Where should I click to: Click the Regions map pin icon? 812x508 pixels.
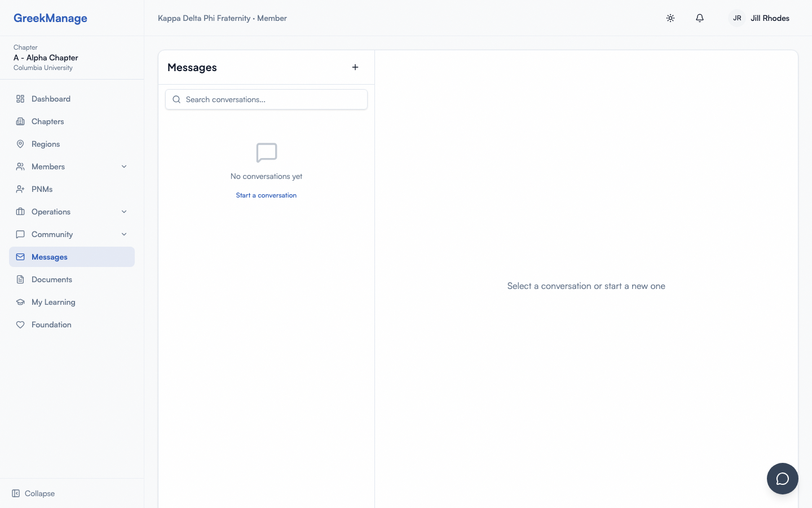[x=20, y=144]
